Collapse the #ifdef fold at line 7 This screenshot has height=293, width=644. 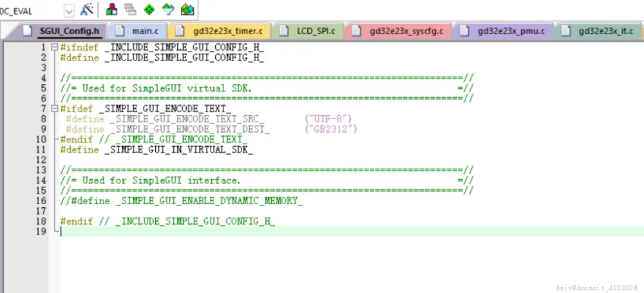pos(54,109)
